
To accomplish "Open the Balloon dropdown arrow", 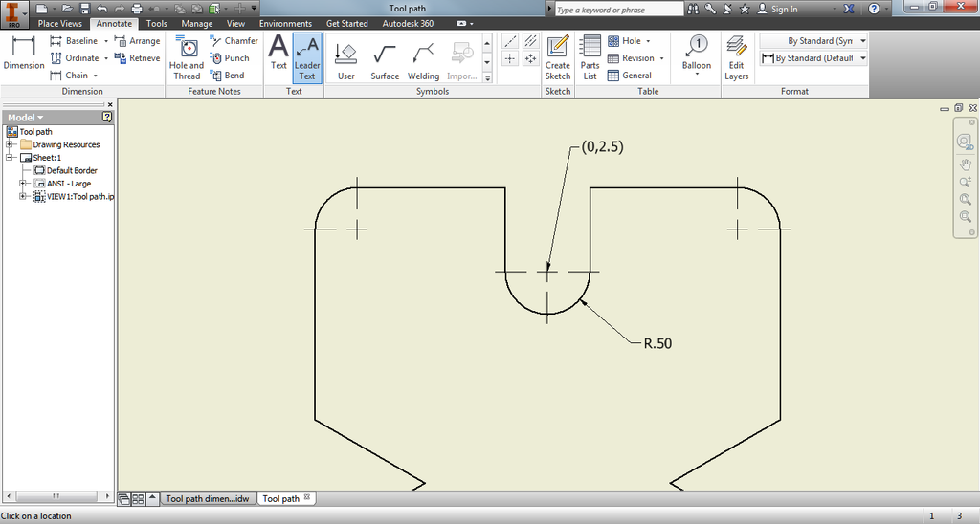I will [697, 75].
